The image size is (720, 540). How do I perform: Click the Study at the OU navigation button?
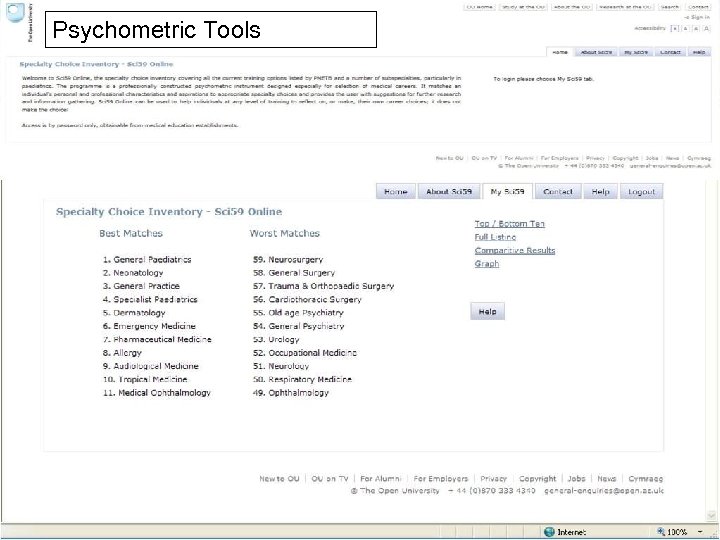tap(523, 7)
